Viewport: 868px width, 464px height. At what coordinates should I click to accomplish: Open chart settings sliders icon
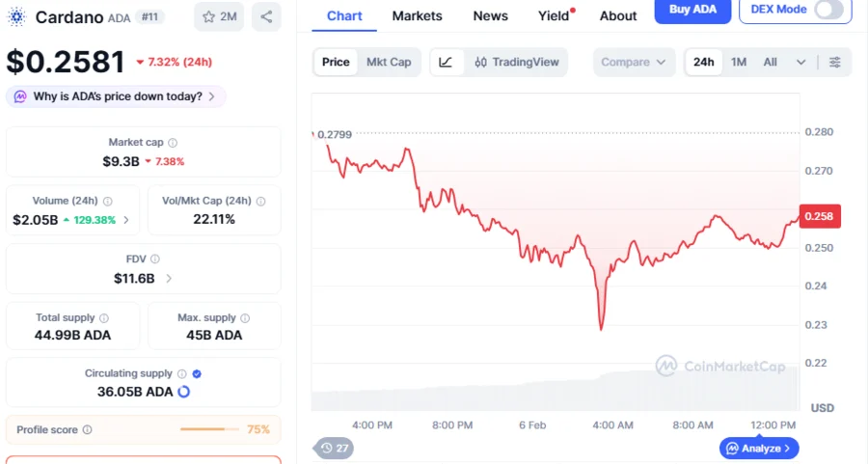[835, 62]
